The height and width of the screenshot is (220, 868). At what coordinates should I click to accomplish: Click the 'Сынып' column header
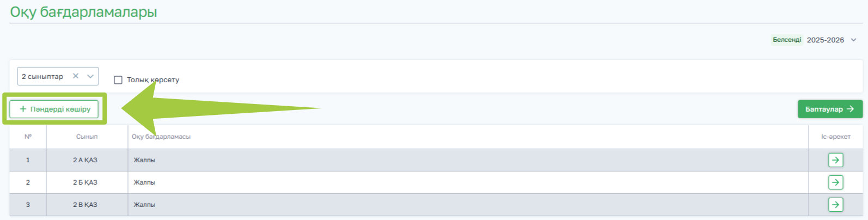(x=87, y=137)
